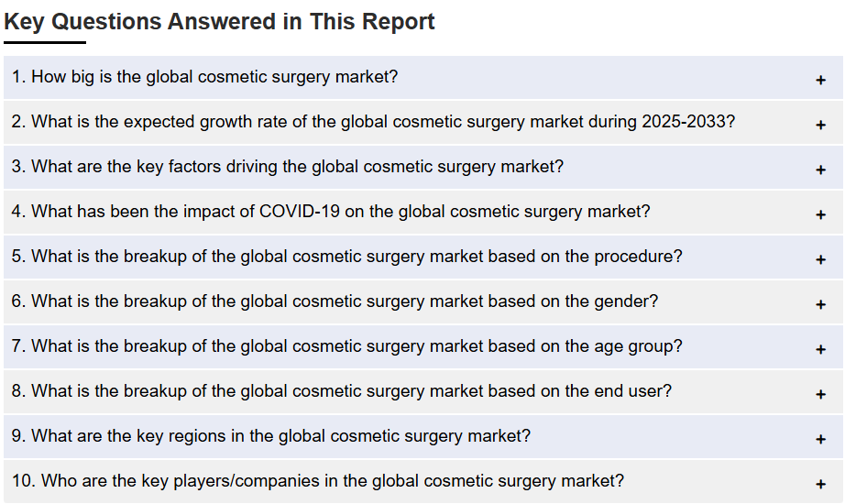Click plus icon for COVID-19 impact question
This screenshot has height=504, width=845.
[820, 215]
